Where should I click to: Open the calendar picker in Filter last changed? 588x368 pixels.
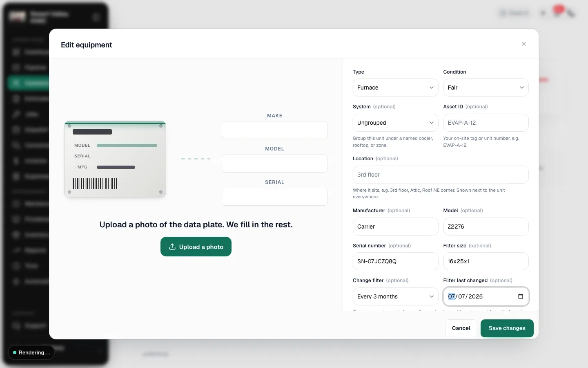point(521,296)
